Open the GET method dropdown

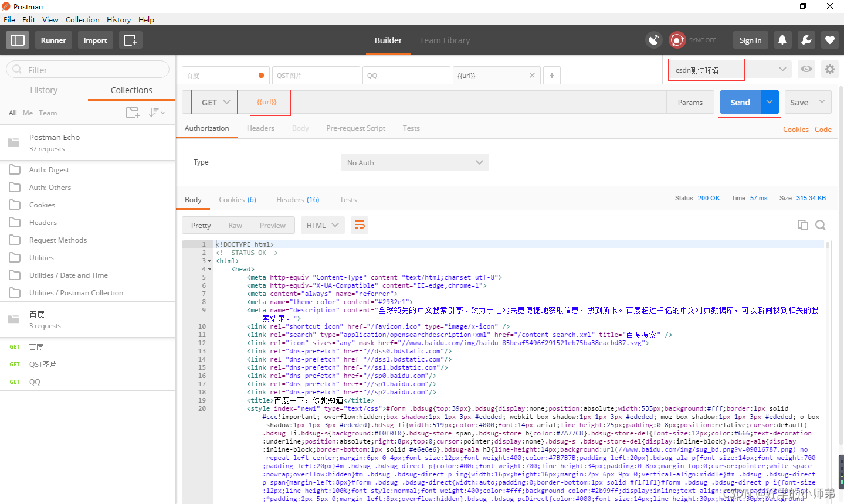215,102
